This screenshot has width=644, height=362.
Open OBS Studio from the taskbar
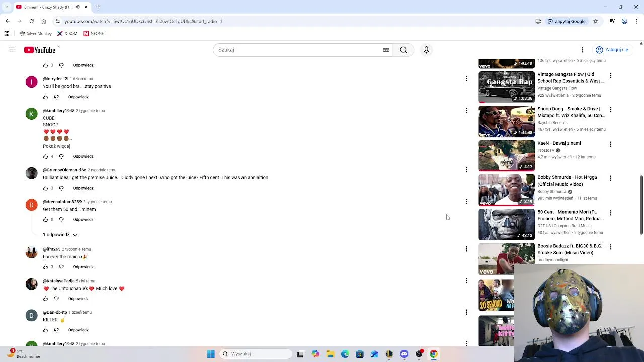pos(419,354)
